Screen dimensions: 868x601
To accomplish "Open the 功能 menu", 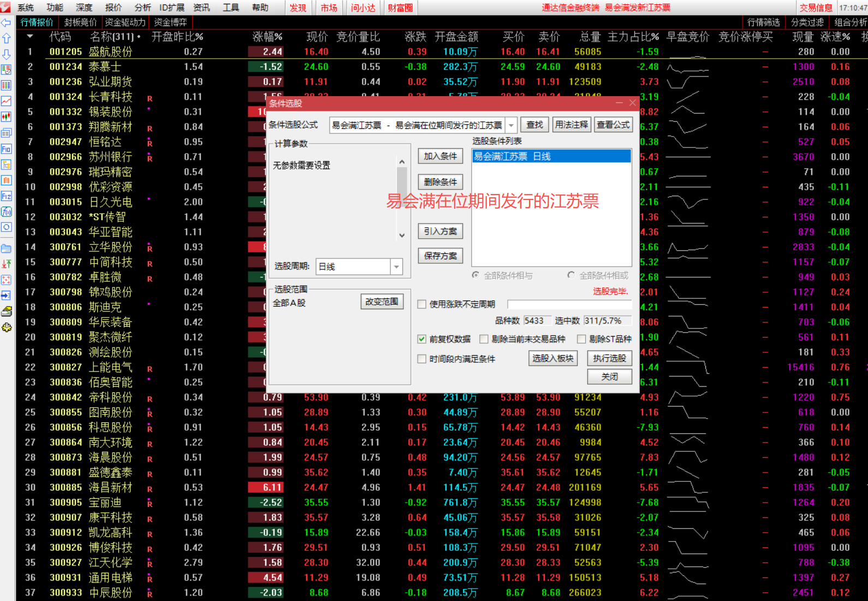I will click(55, 8).
